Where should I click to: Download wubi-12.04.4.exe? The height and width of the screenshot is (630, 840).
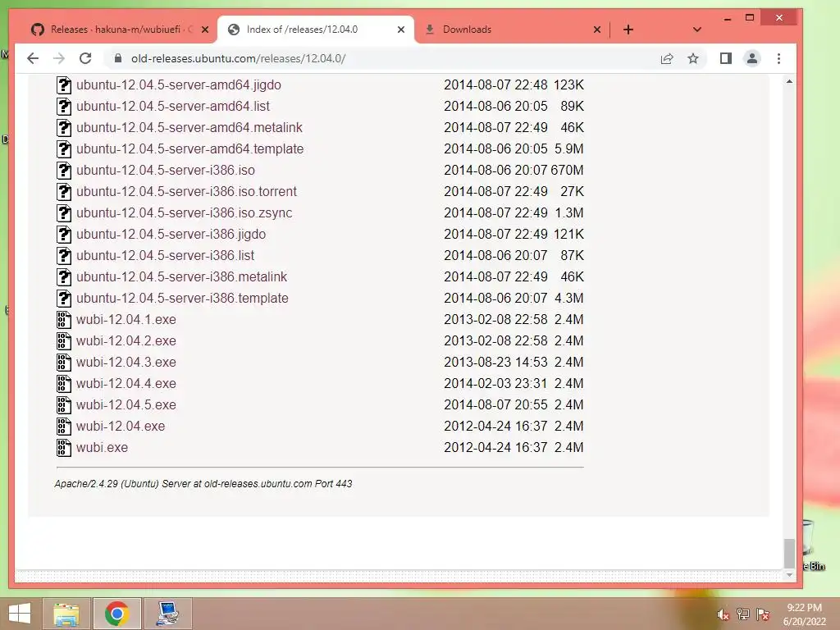point(126,384)
